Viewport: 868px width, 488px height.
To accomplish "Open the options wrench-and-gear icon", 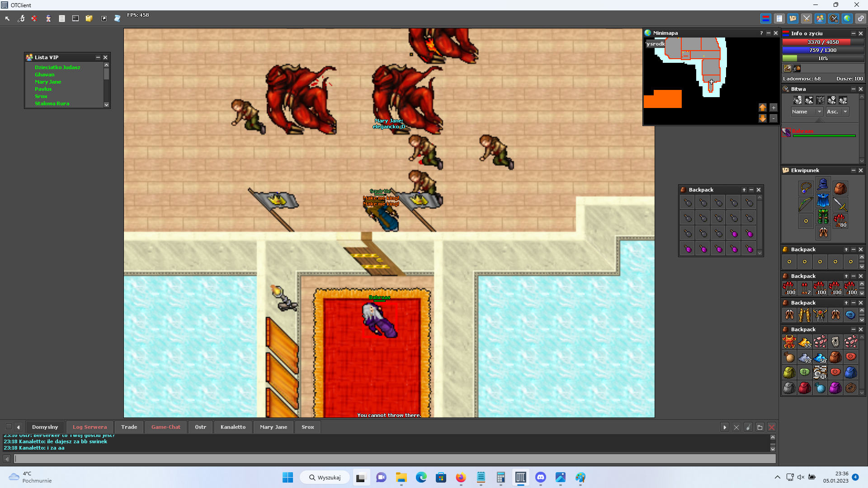I will click(21, 19).
